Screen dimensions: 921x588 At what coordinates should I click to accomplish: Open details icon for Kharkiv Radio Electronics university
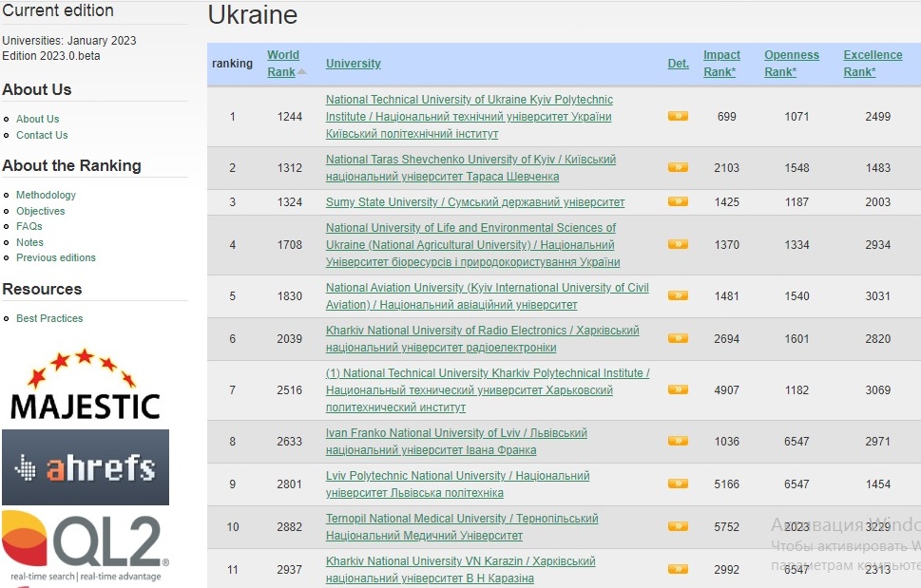click(678, 338)
